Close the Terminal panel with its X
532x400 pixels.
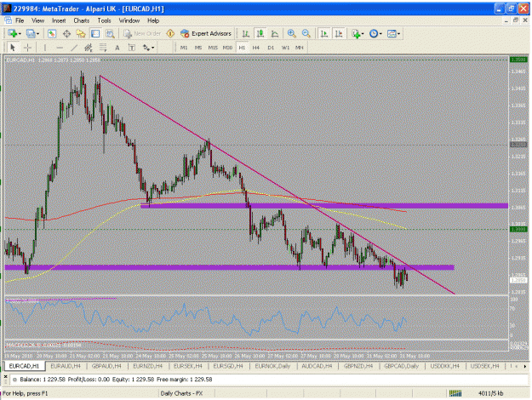click(x=5, y=376)
